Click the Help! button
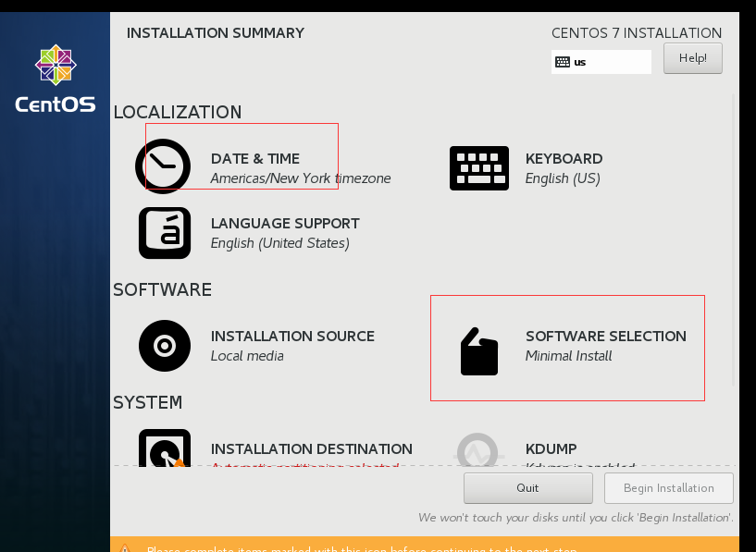Image resolution: width=756 pixels, height=552 pixels. [x=693, y=58]
